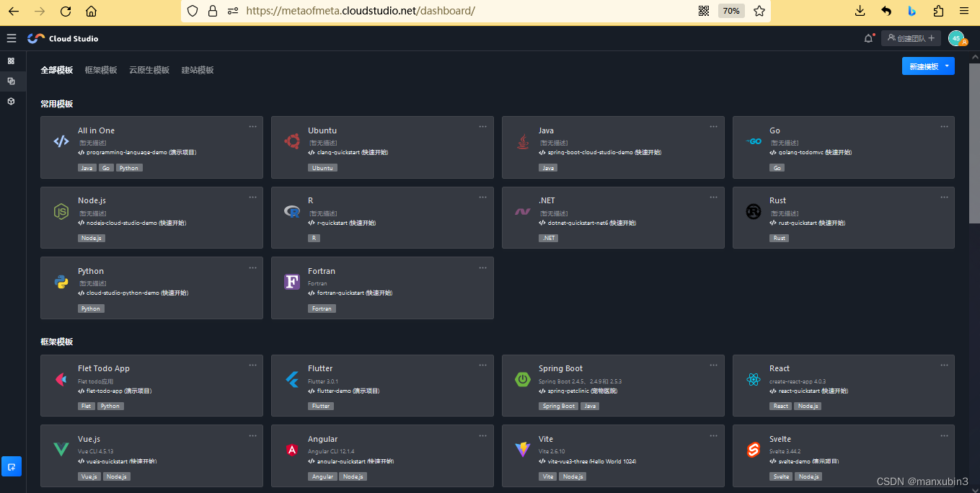Screen dimensions: 980x493
Task: Click the React atom logo icon
Action: pos(754,379)
